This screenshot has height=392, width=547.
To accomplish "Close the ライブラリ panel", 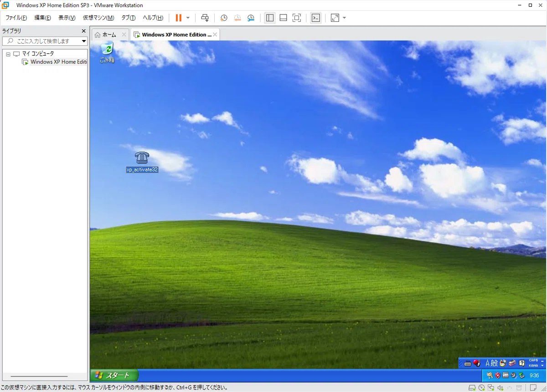I will coord(83,31).
